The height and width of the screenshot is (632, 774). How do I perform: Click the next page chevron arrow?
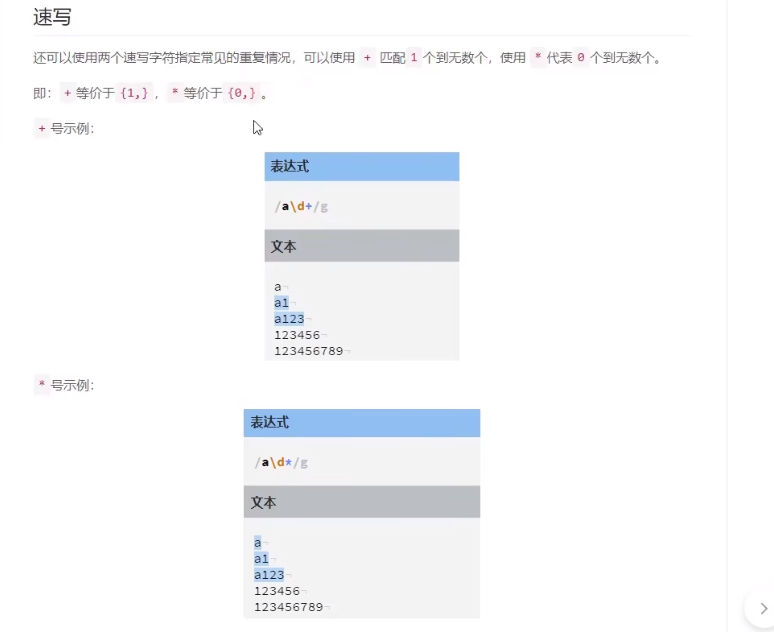(x=763, y=608)
